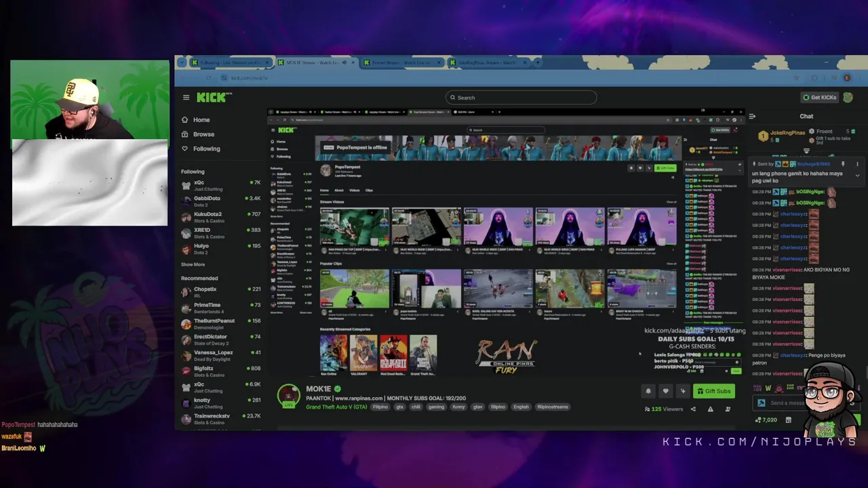Open the pinned message three-dot menu

857,164
